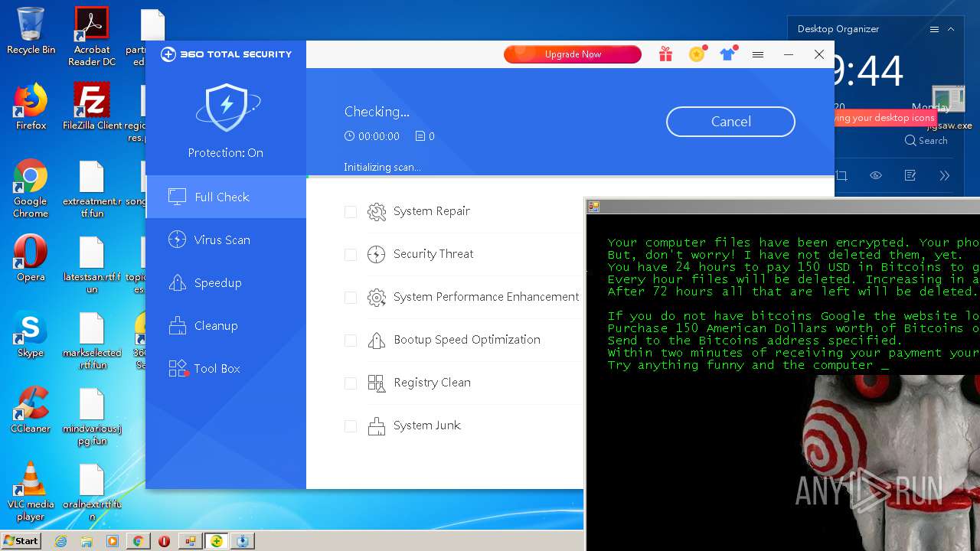Select the Opera desktop shortcut
Screen dimensions: 980x551
tap(31, 258)
